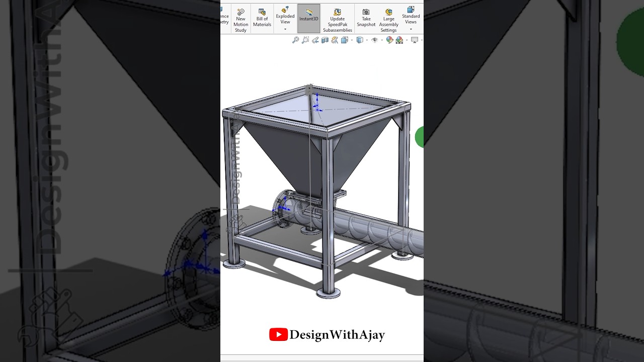This screenshot has width=644, height=362.
Task: Expand the Exploded View dropdown arrow
Action: click(285, 29)
